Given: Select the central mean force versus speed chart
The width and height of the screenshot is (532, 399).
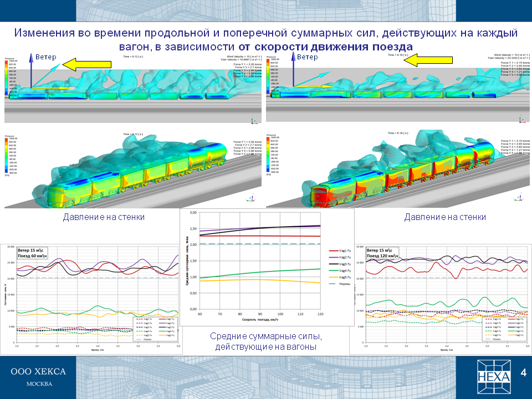Looking at the screenshot, I should point(267,267).
